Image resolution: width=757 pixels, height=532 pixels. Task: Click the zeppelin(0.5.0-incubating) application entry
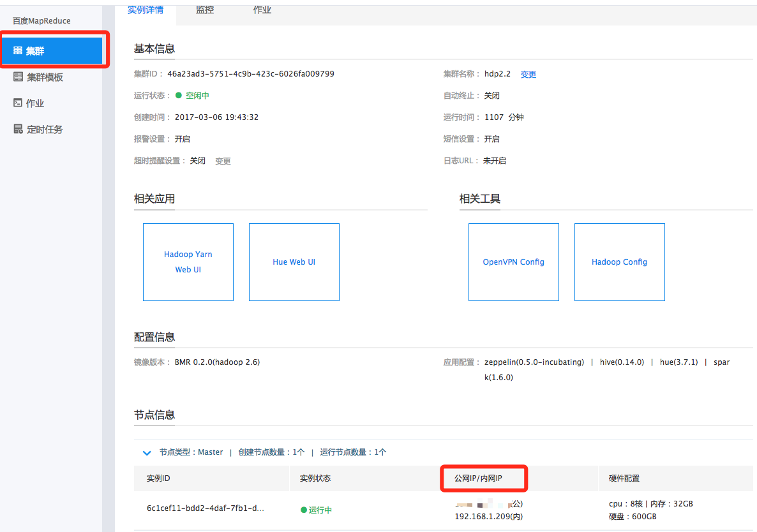(534, 362)
